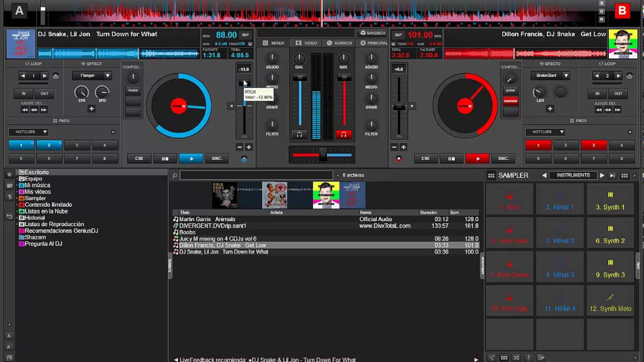Screen dimensions: 644x362
Task: Trigger hotcue pad 1 on deck B
Action: click(x=538, y=145)
